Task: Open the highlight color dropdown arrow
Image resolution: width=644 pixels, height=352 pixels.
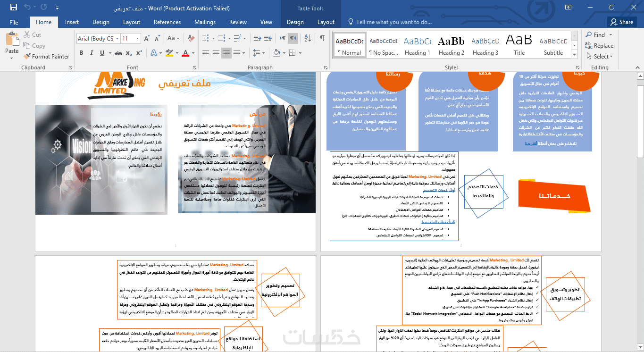Action: [176, 53]
